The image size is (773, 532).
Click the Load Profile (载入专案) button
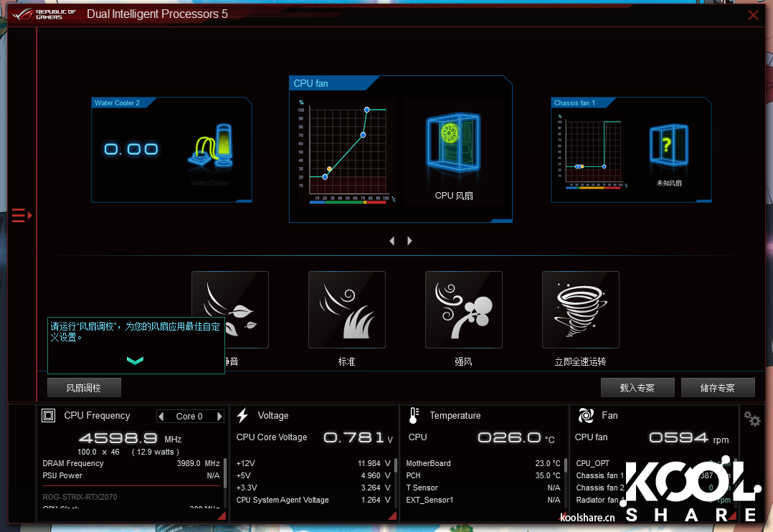click(637, 388)
